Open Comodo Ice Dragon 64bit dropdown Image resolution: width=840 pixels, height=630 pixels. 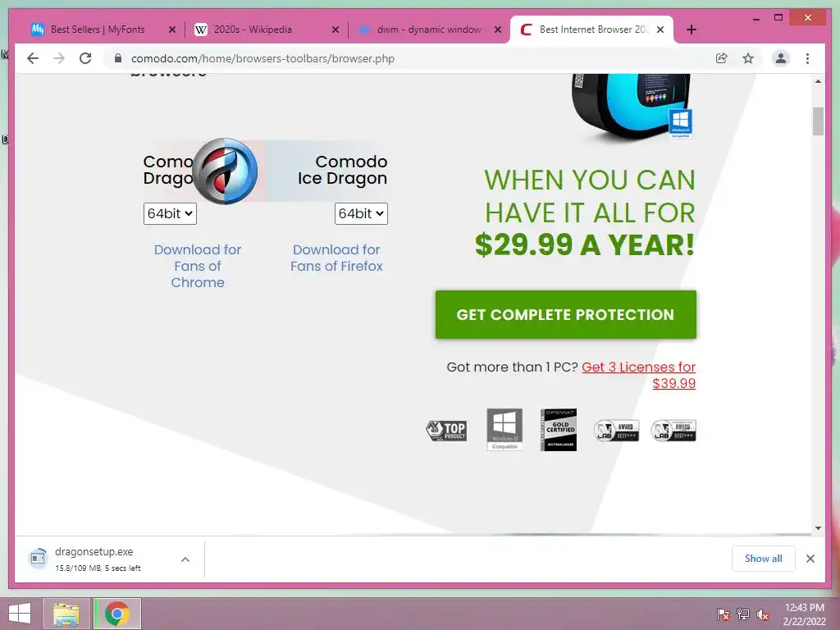tap(361, 213)
